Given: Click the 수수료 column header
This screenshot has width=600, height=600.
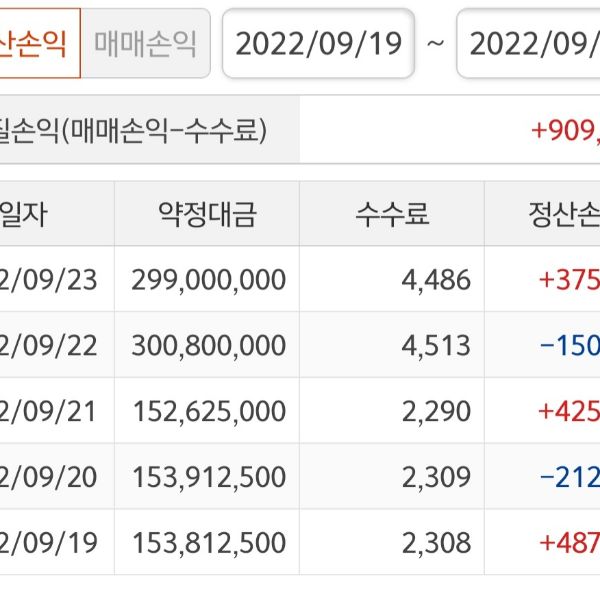Looking at the screenshot, I should pyautogui.click(x=392, y=213).
